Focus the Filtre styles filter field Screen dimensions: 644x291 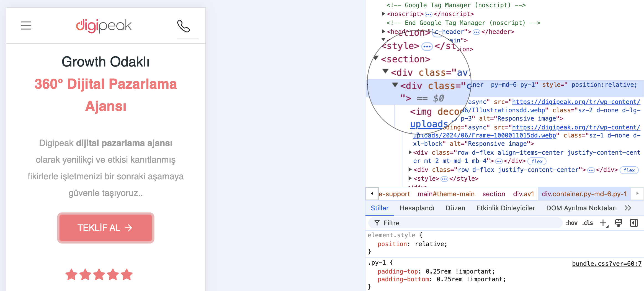click(x=465, y=223)
